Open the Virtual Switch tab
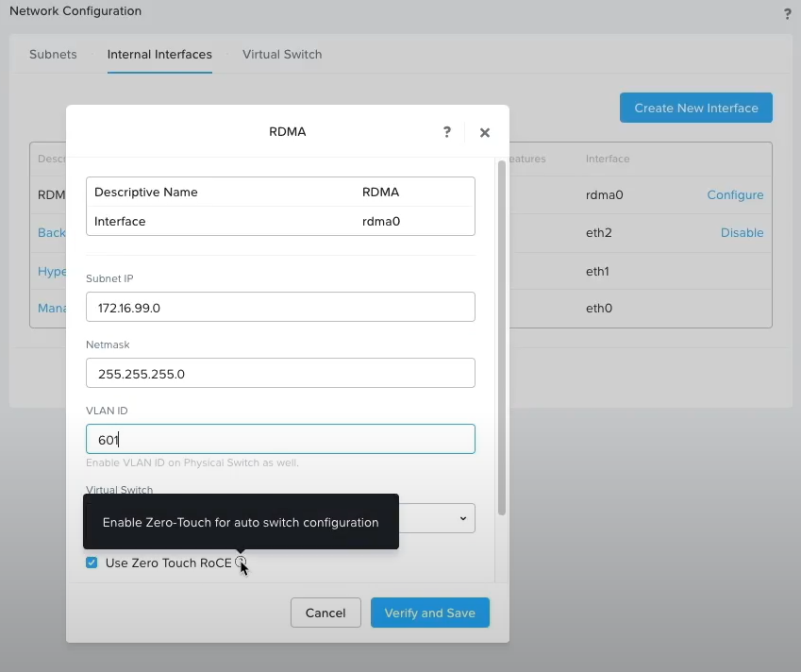 click(x=282, y=55)
